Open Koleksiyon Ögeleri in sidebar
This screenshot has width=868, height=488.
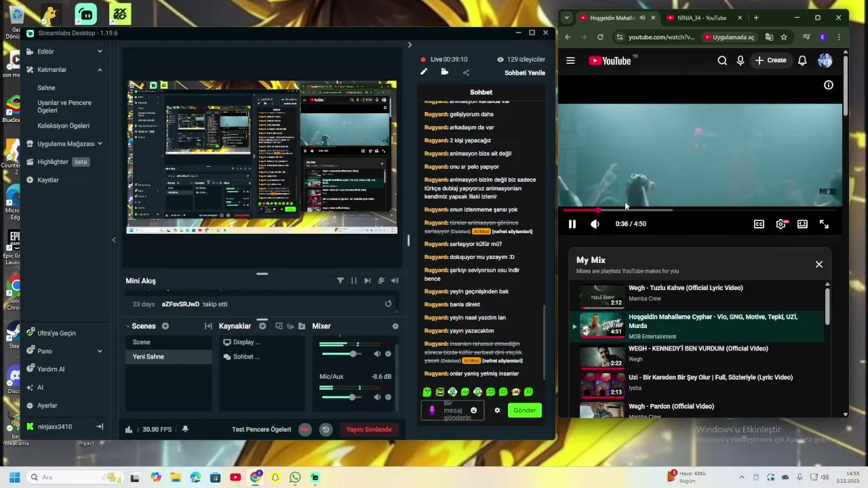(63, 126)
